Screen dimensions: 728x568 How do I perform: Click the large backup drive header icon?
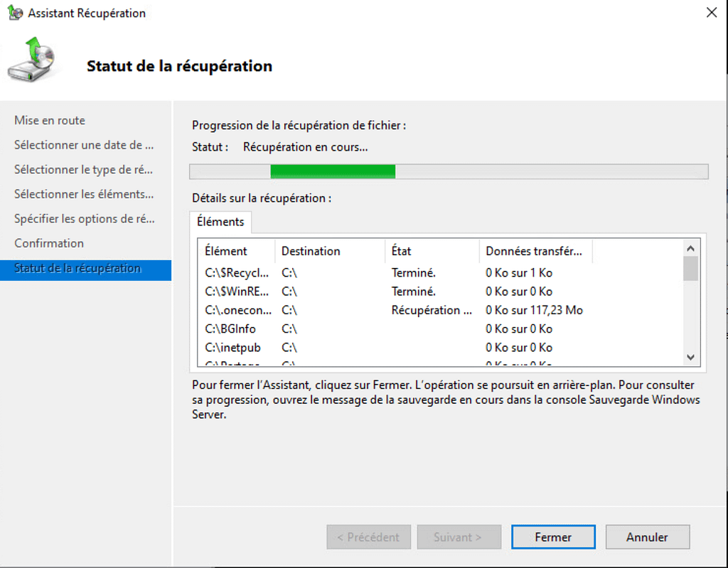(31, 61)
